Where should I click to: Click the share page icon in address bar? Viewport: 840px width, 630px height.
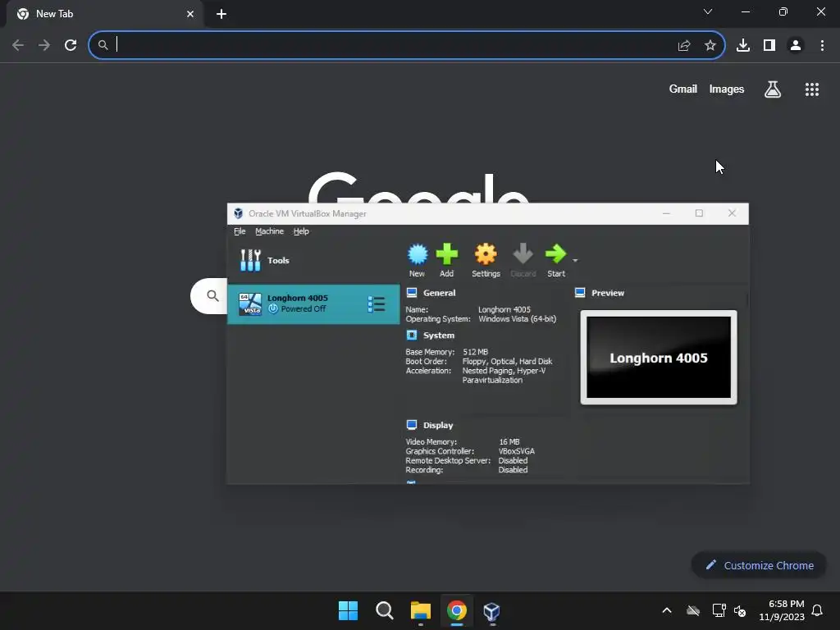(x=684, y=46)
